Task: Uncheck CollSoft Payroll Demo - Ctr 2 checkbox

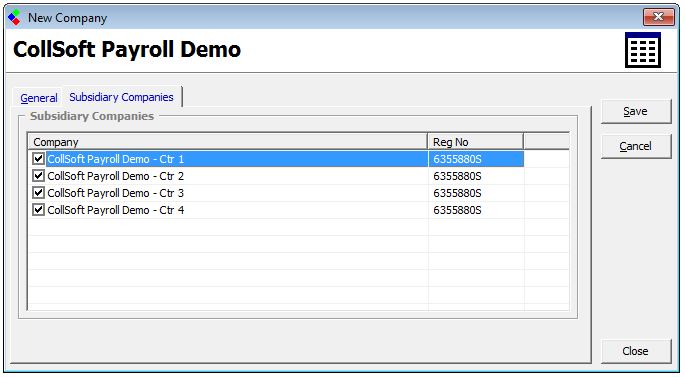Action: pos(38,176)
